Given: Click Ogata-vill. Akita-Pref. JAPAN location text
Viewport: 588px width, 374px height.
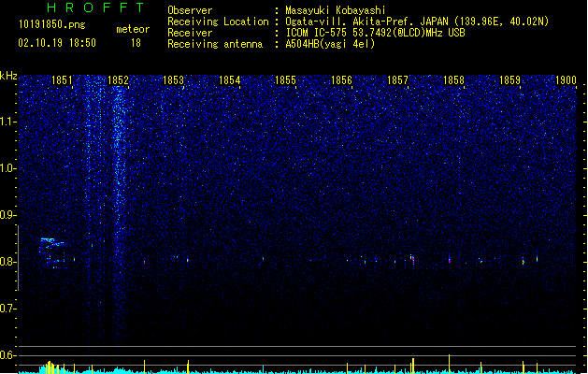Looking at the screenshot, I should [417, 22].
